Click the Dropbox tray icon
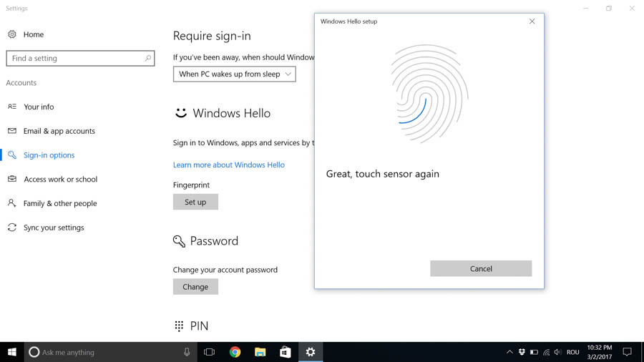 [522, 352]
